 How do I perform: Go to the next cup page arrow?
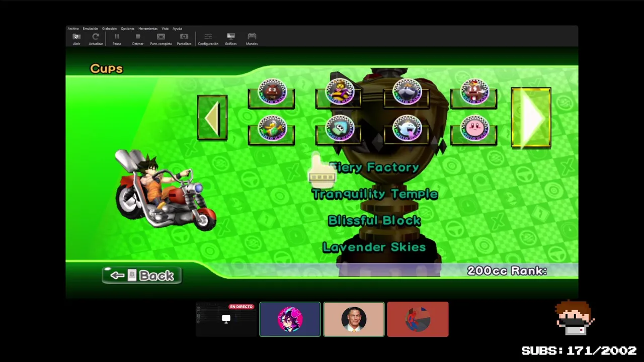click(531, 118)
